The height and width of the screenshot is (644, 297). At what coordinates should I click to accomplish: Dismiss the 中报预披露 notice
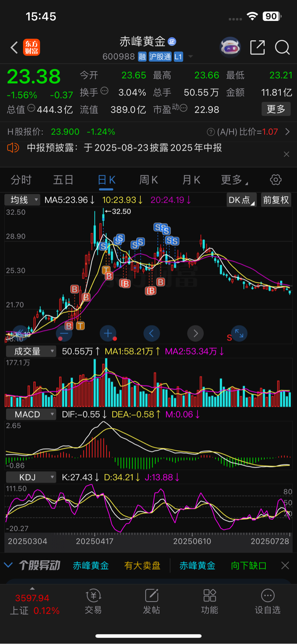(287, 154)
